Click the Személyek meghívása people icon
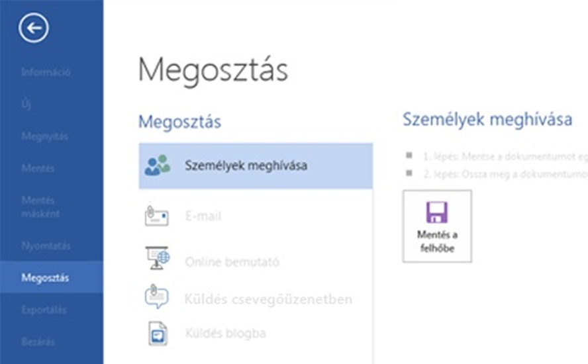Image resolution: width=588 pixels, height=364 pixels. 157,165
